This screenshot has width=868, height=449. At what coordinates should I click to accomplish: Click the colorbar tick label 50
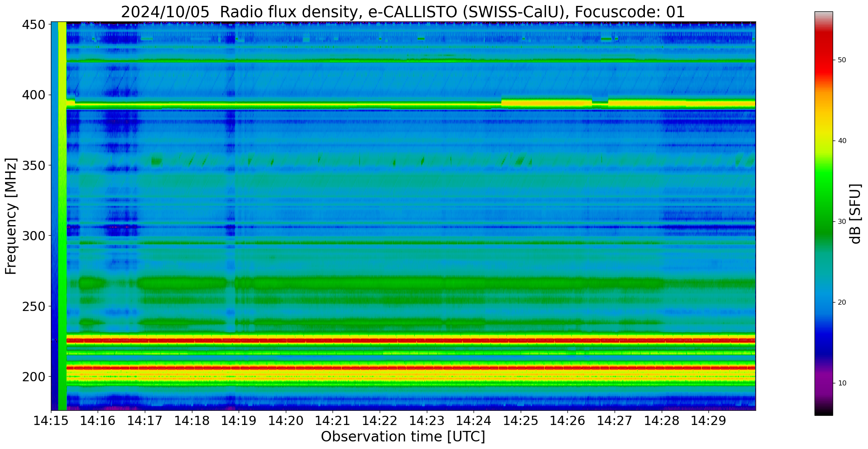pos(842,60)
